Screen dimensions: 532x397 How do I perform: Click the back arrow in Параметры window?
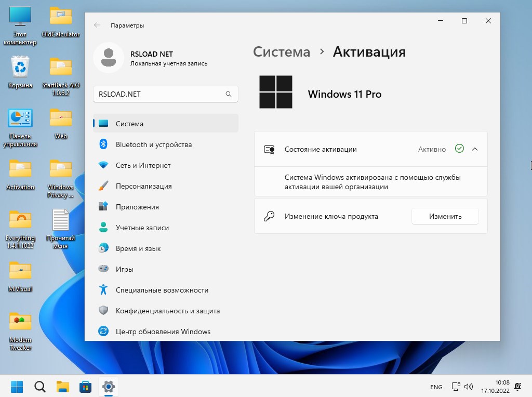97,25
